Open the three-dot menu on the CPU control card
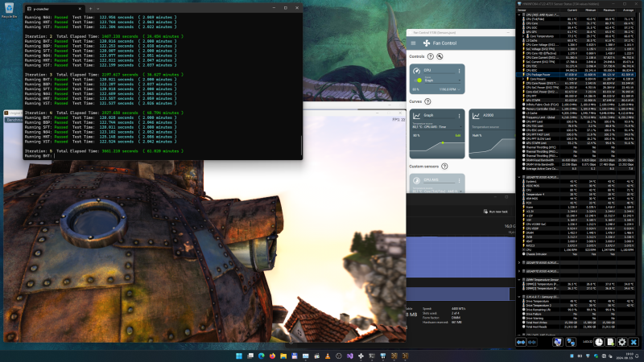This screenshot has width=644, height=362. (x=459, y=71)
